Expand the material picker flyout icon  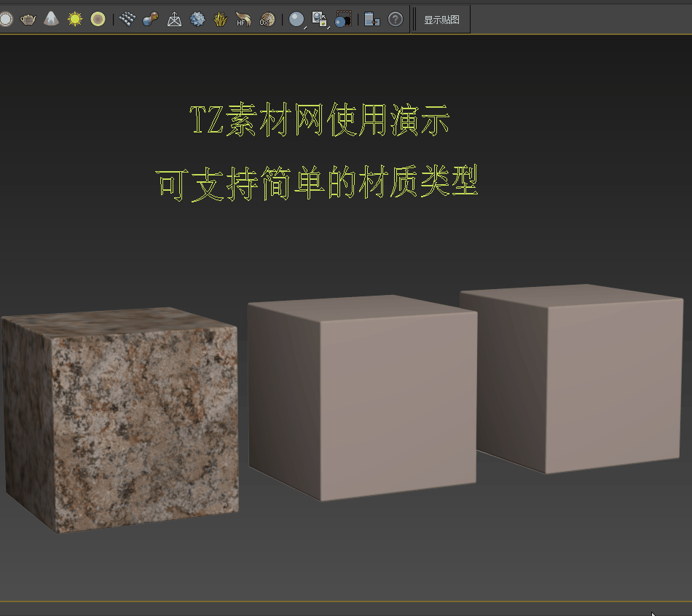click(320, 20)
